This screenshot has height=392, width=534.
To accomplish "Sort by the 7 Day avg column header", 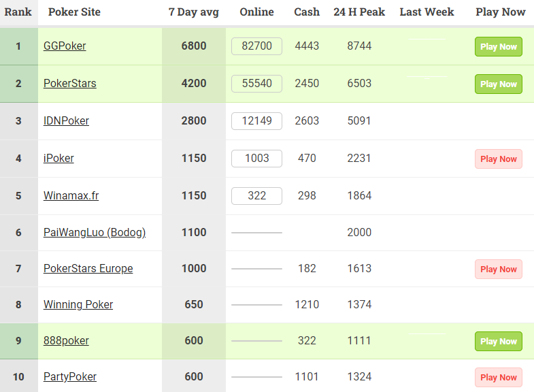I will tap(194, 12).
